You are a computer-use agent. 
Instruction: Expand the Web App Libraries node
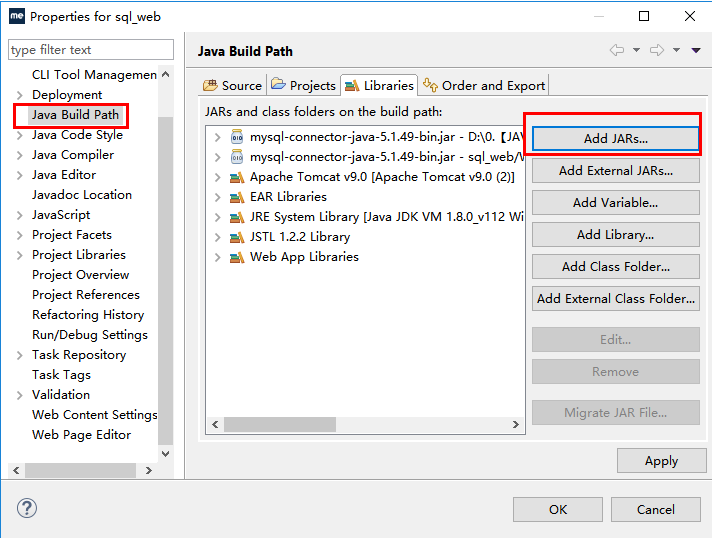(218, 257)
